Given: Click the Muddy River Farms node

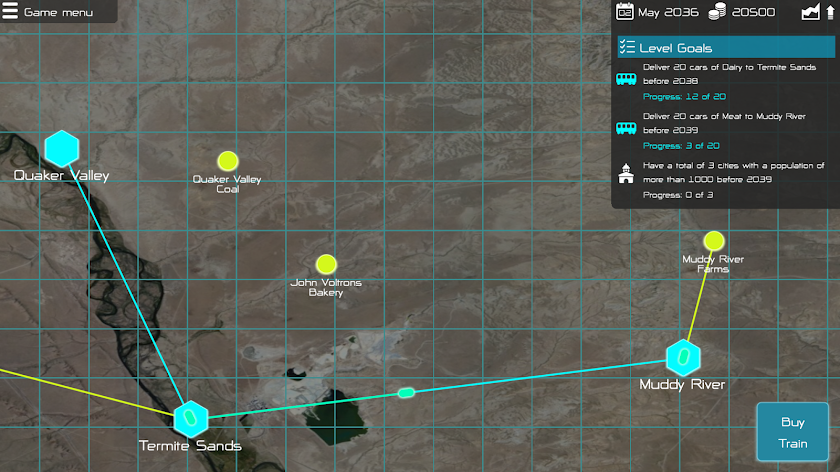Looking at the screenshot, I should tap(714, 241).
